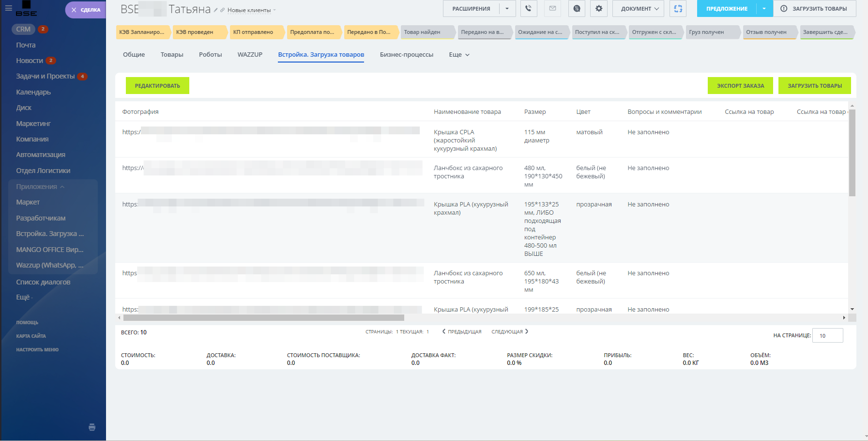
Task: Open Почта in the sidebar
Action: coord(26,45)
